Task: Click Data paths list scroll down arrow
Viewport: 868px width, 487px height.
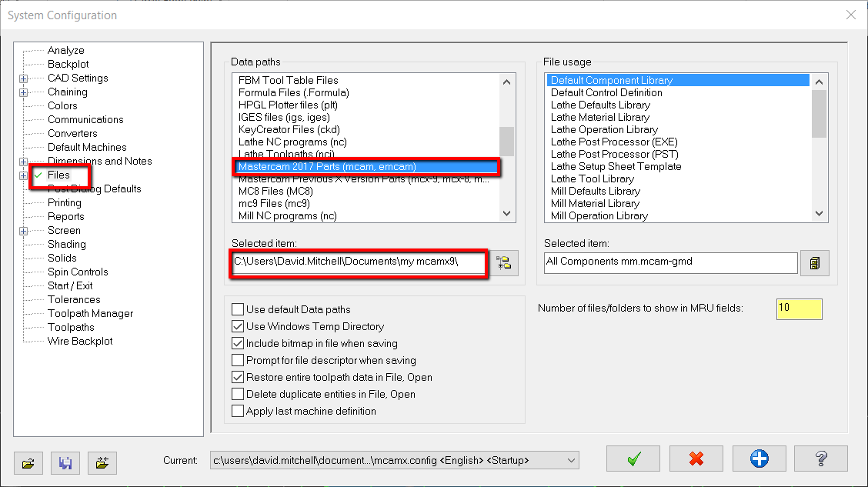Action: tap(506, 213)
